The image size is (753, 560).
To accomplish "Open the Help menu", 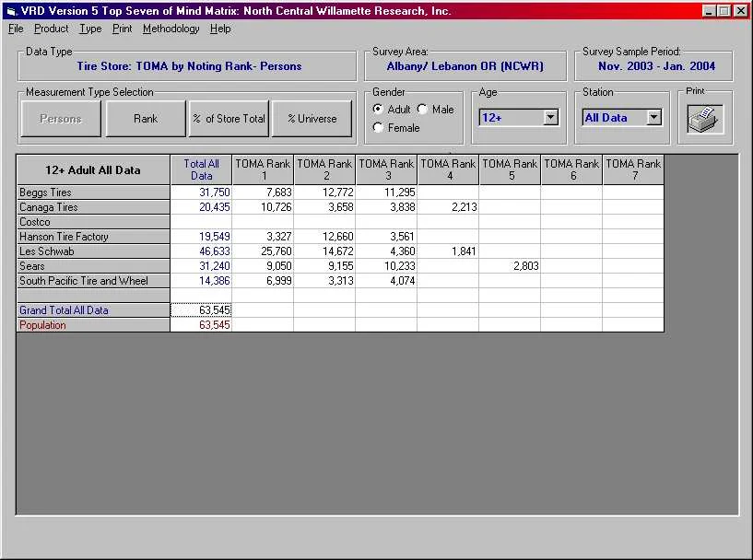I will point(220,29).
